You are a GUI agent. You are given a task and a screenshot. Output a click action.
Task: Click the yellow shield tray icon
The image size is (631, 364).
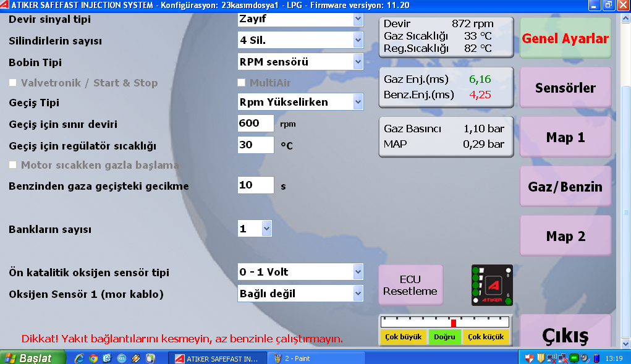(541, 358)
